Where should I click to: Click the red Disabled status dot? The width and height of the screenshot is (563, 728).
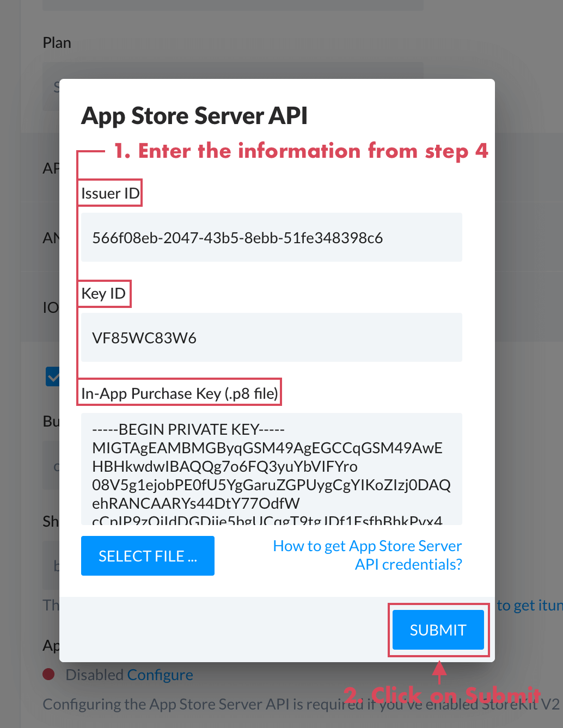tap(49, 675)
